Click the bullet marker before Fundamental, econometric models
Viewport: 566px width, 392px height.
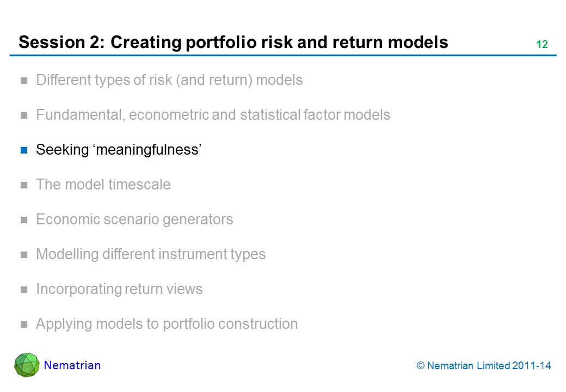coord(24,116)
